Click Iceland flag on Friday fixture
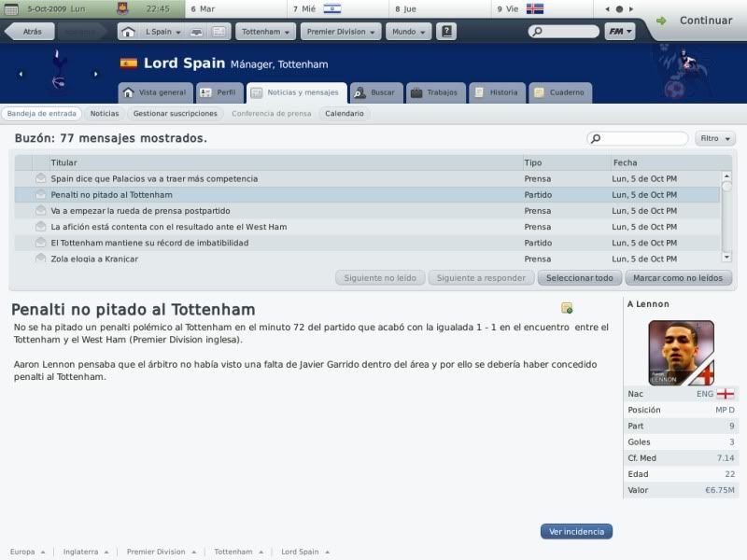Image resolution: width=747 pixels, height=560 pixels. click(535, 8)
